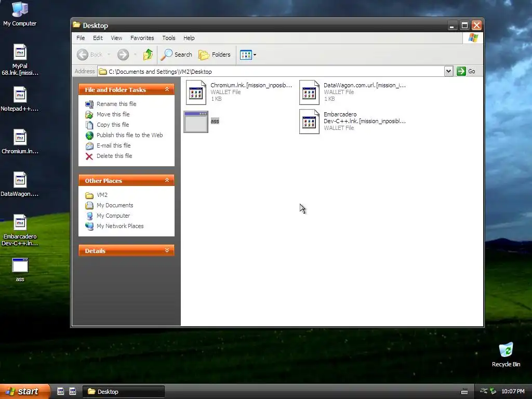Click the Desktop taskbar button
532x399 pixels.
coord(124,392)
